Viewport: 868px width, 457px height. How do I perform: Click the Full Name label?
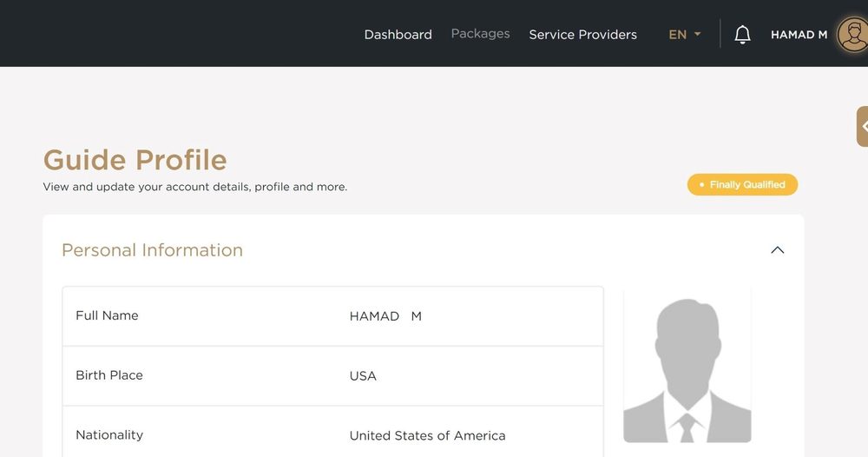(x=107, y=315)
